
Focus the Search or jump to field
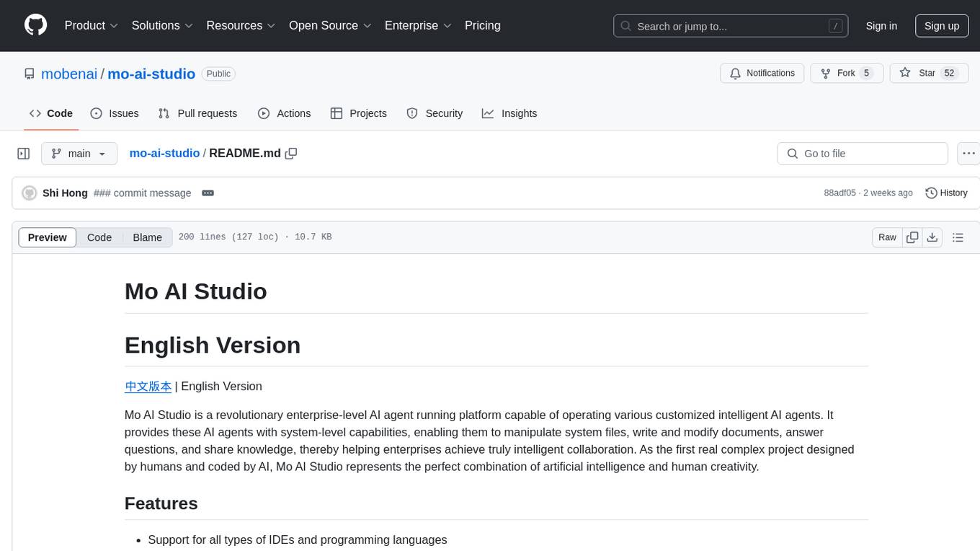click(x=731, y=26)
